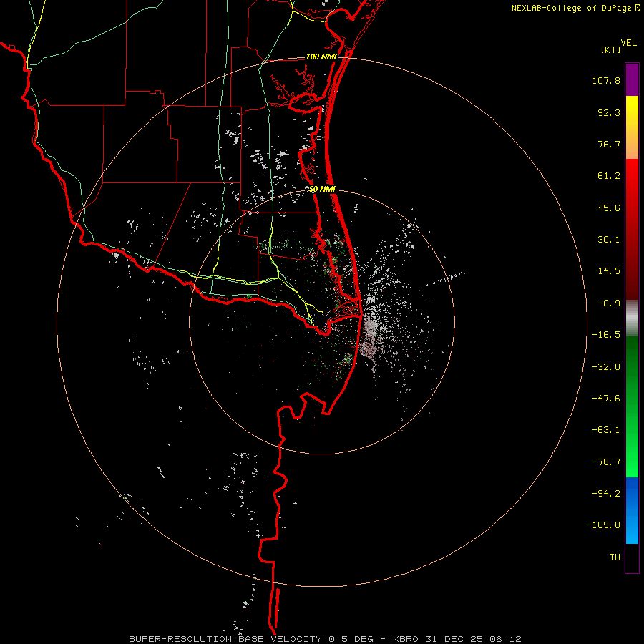Click the green segment of the color bar
The width and height of the screenshot is (644, 644).
click(632, 406)
